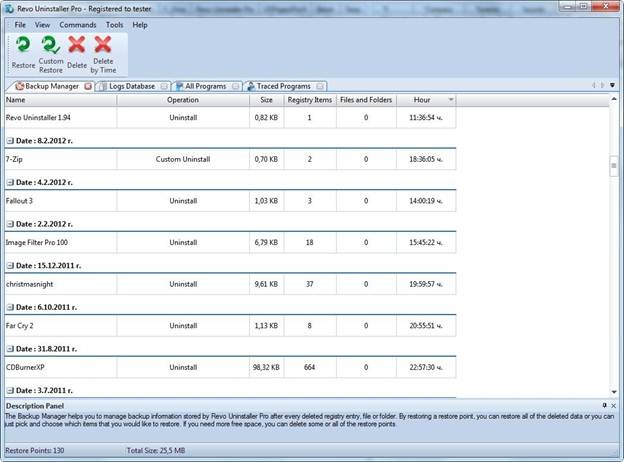The width and height of the screenshot is (624, 462).
Task: Open the Commands menu
Action: [x=77, y=24]
